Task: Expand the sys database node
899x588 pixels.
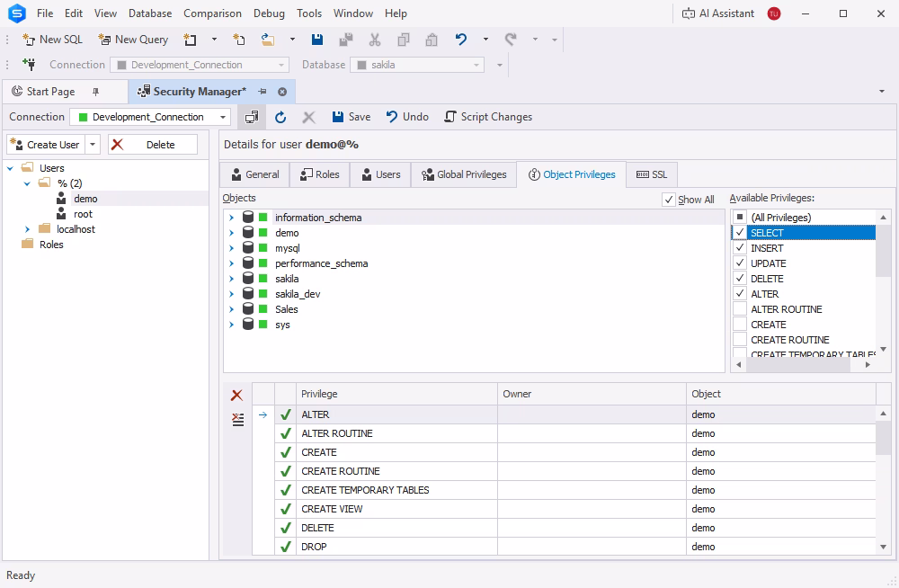Action: coord(232,325)
